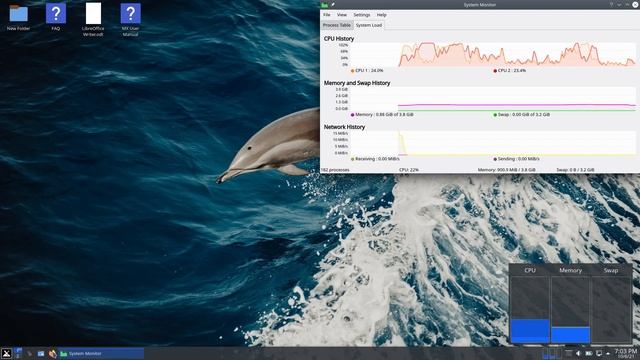This screenshot has width=640, height=360.
Task: Click the help question mark in the title bar
Action: click(611, 4)
